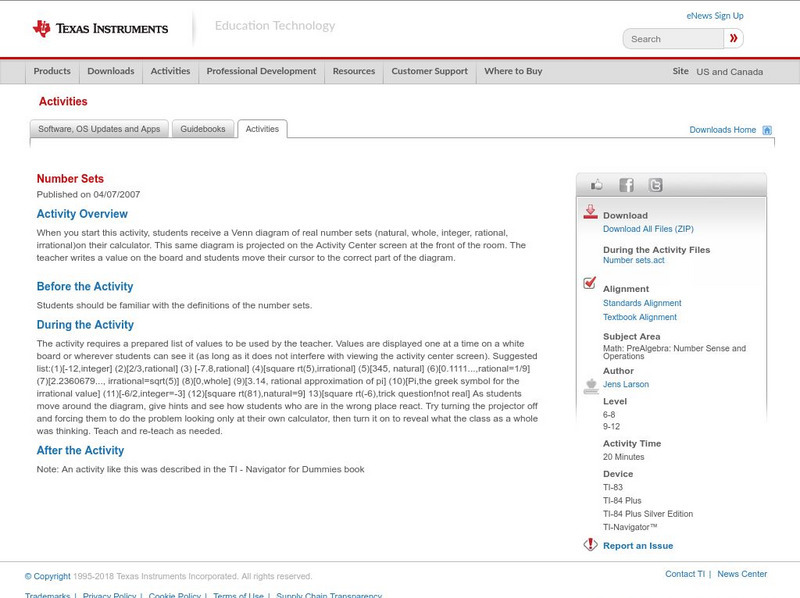Click the After the Activity heading
This screenshot has width=800, height=598.
(x=80, y=451)
